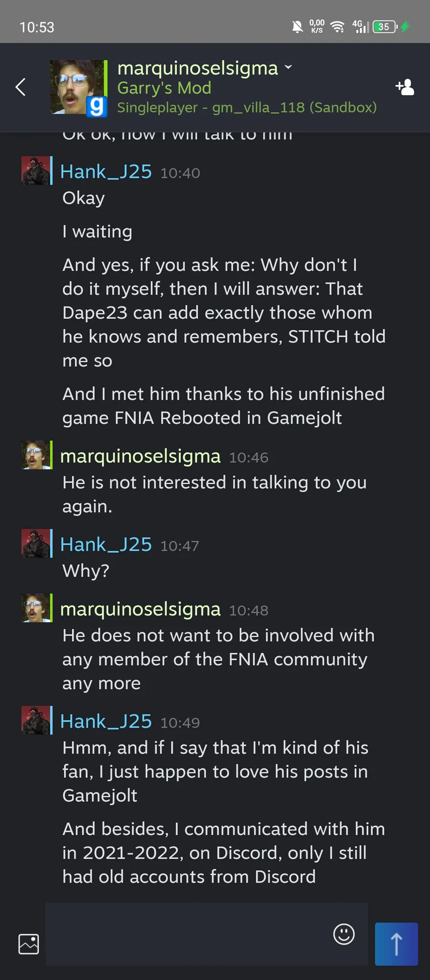Tap Singleplayer gm_villa_118 rich presence text
Image resolution: width=430 pixels, height=980 pixels.
247,108
